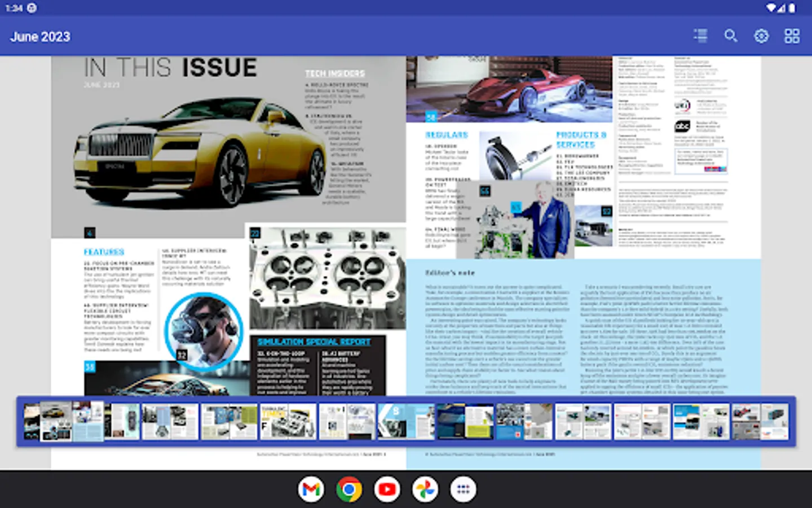The width and height of the screenshot is (812, 508).
Task: Open the thumbnail with yellow headline text
Action: coord(288,421)
